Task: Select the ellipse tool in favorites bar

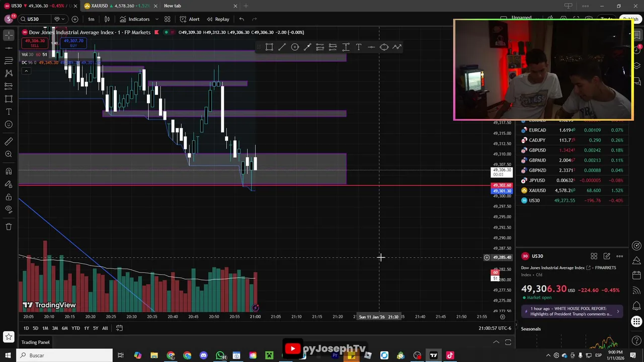Action: pyautogui.click(x=384, y=47)
